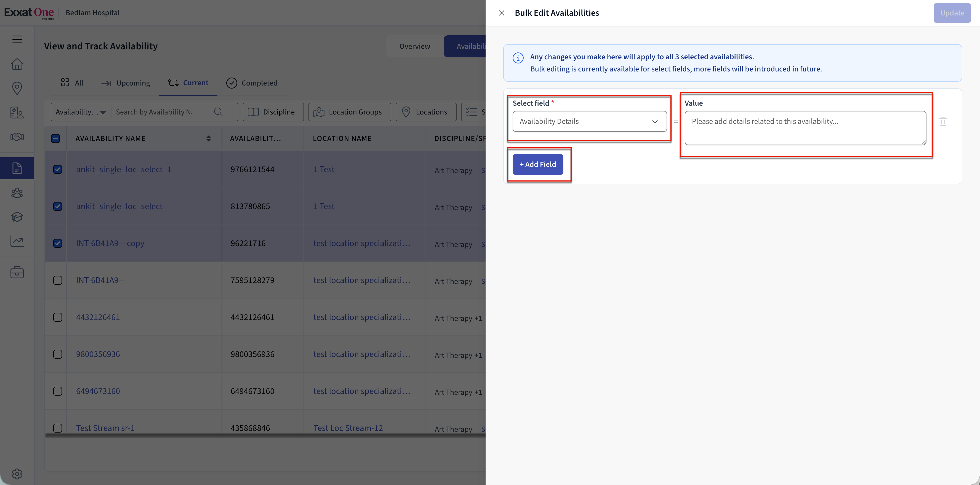Viewport: 980px width, 485px height.
Task: Open settings gear at sidebar bottom
Action: point(17,474)
